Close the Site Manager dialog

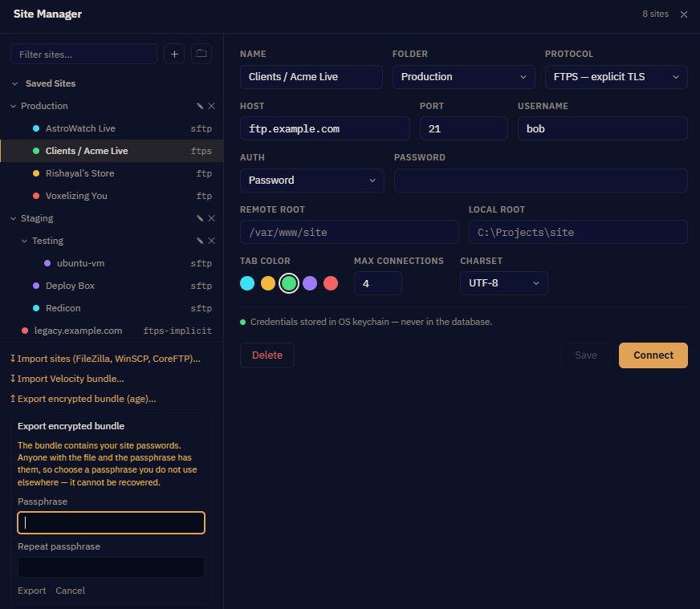683,14
